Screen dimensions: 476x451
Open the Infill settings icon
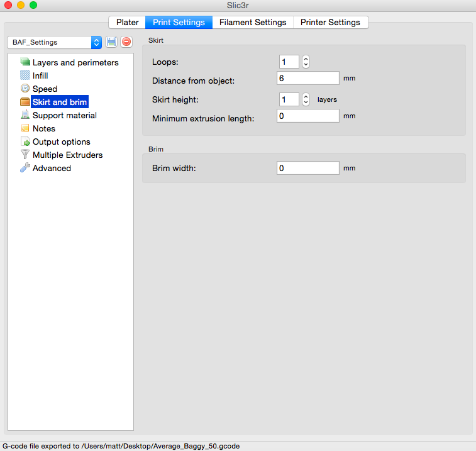coord(25,75)
